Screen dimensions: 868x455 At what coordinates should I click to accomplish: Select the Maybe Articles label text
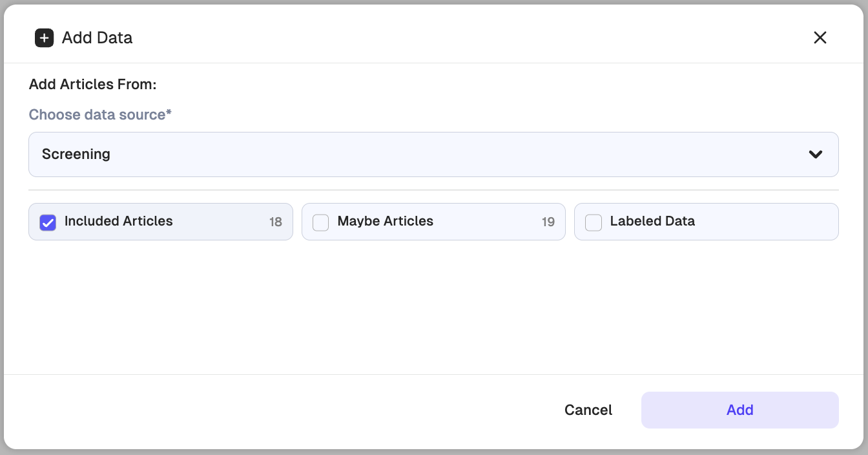(385, 221)
